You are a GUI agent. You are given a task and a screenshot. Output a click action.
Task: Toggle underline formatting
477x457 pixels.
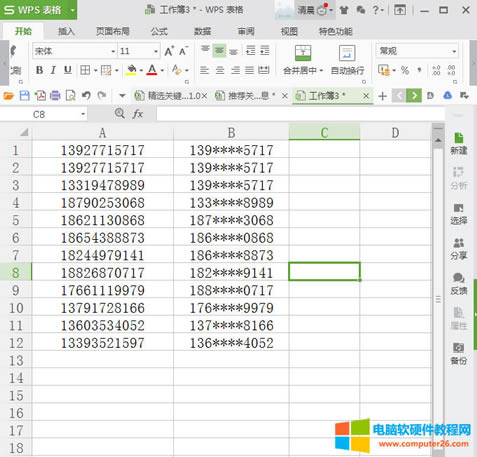(x=68, y=70)
